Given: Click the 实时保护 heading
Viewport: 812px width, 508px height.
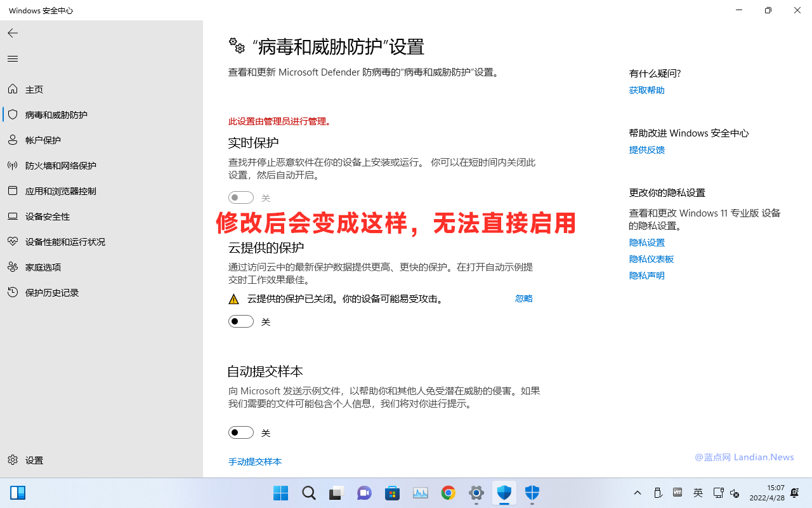Looking at the screenshot, I should [x=253, y=142].
